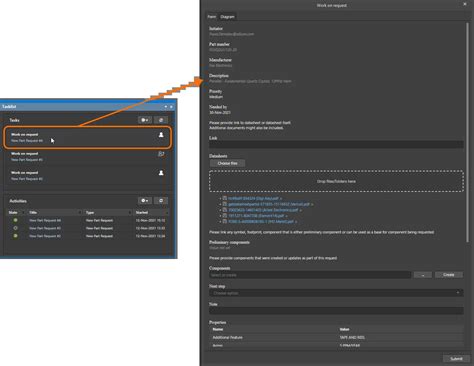Click the Components select or create field
474x366 pixels.
tap(310, 275)
